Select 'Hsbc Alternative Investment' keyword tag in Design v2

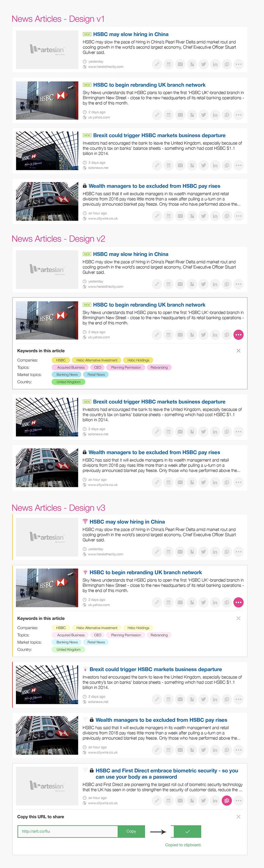[x=97, y=360]
